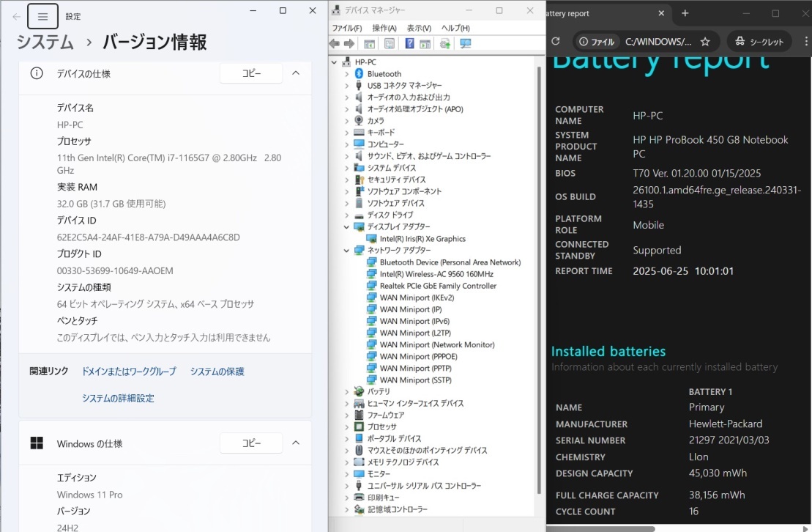812x532 pixels.
Task: Select the Intel(R) Iris(R) Xe Graphics adapter
Action: click(x=422, y=238)
